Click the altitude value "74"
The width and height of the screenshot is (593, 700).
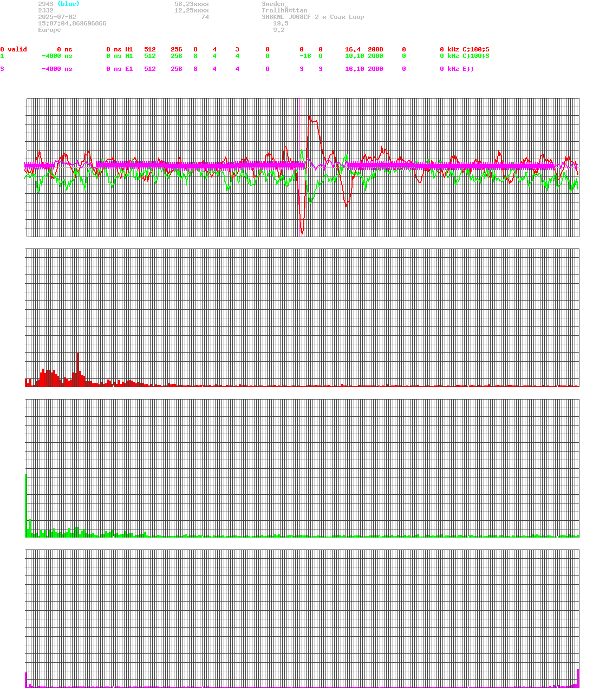tap(205, 17)
